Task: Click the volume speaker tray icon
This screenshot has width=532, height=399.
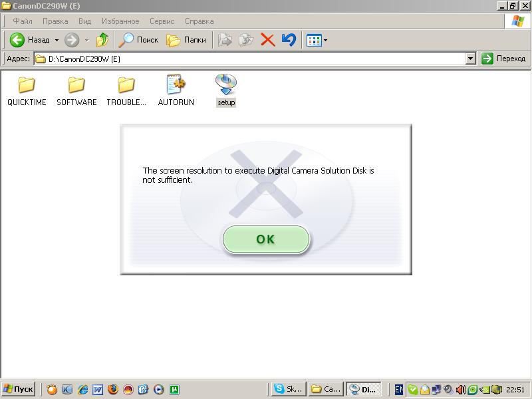Action: [461, 390]
